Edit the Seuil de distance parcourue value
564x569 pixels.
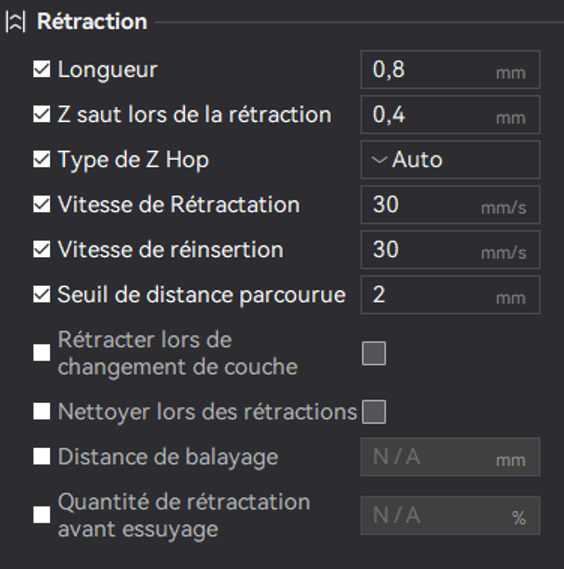pos(450,295)
